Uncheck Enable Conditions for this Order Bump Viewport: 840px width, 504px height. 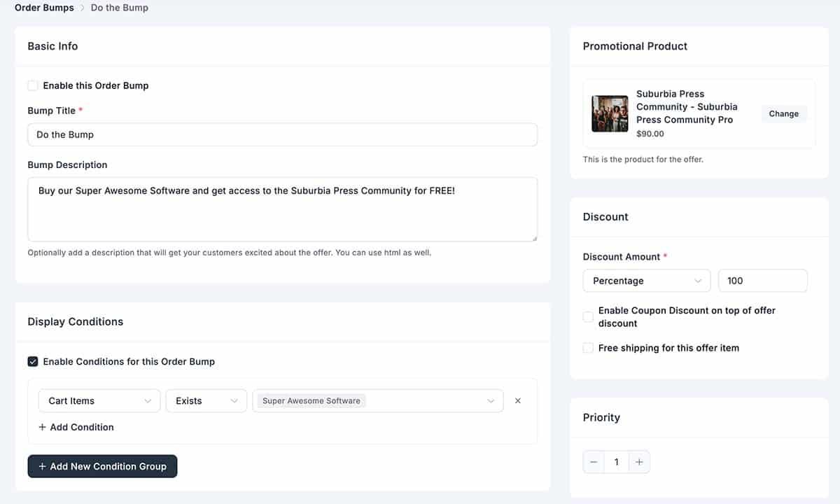point(33,362)
